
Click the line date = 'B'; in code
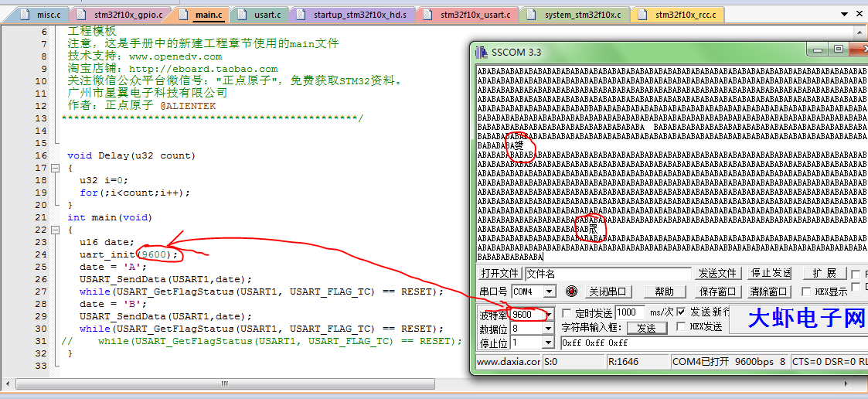113,304
